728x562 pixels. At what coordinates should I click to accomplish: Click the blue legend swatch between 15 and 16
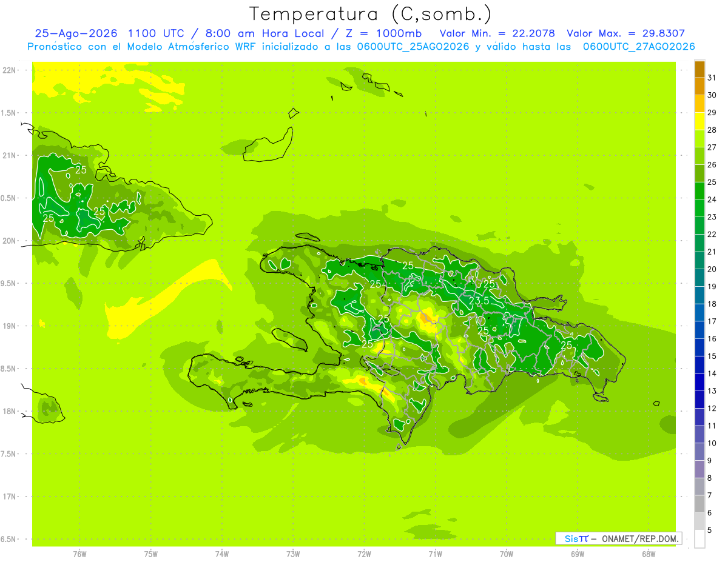coord(699,347)
